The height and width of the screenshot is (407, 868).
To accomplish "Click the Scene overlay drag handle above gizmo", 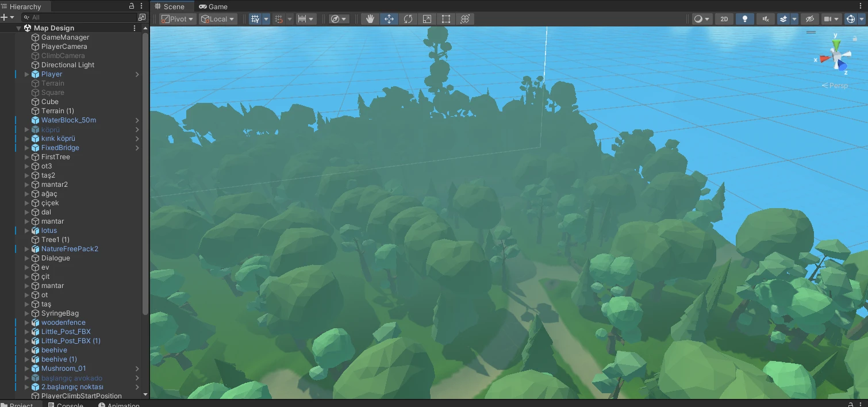I will pyautogui.click(x=811, y=32).
